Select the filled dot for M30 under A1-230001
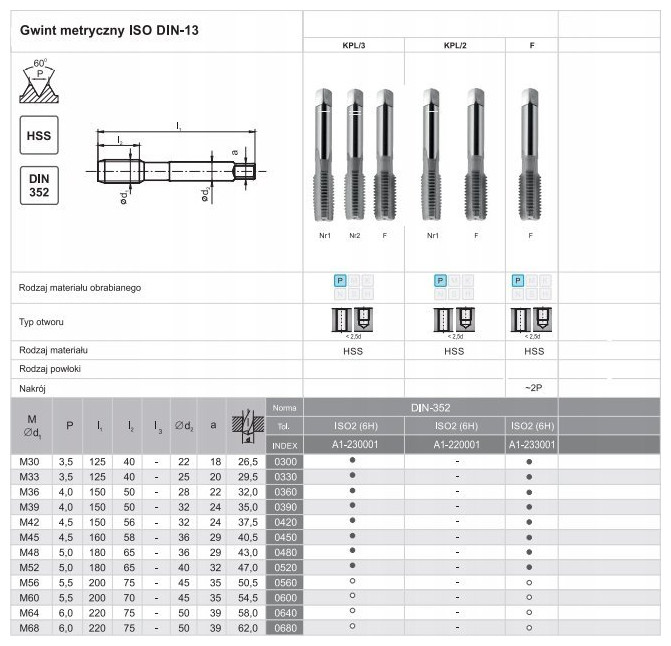The height and width of the screenshot is (646, 671). point(353,461)
